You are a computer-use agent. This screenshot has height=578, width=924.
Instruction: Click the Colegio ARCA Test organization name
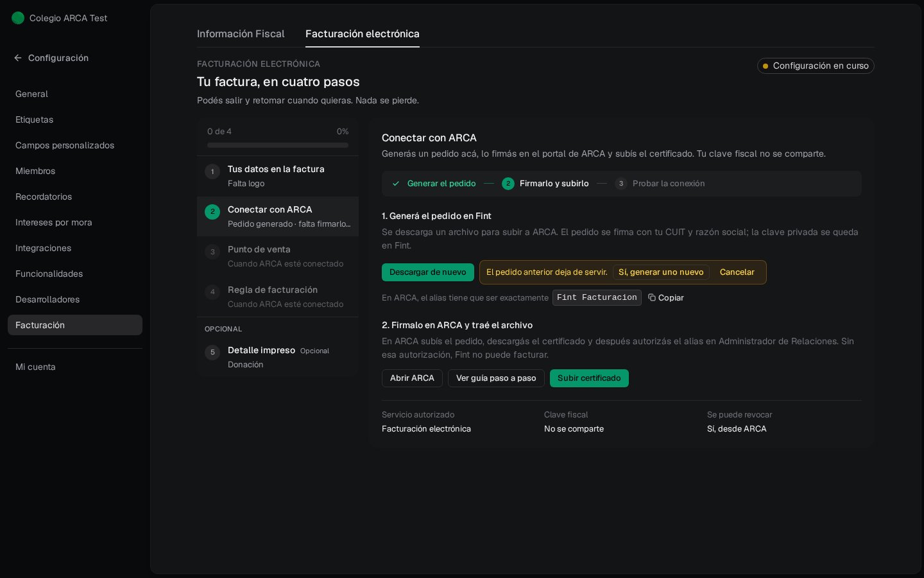pos(68,18)
